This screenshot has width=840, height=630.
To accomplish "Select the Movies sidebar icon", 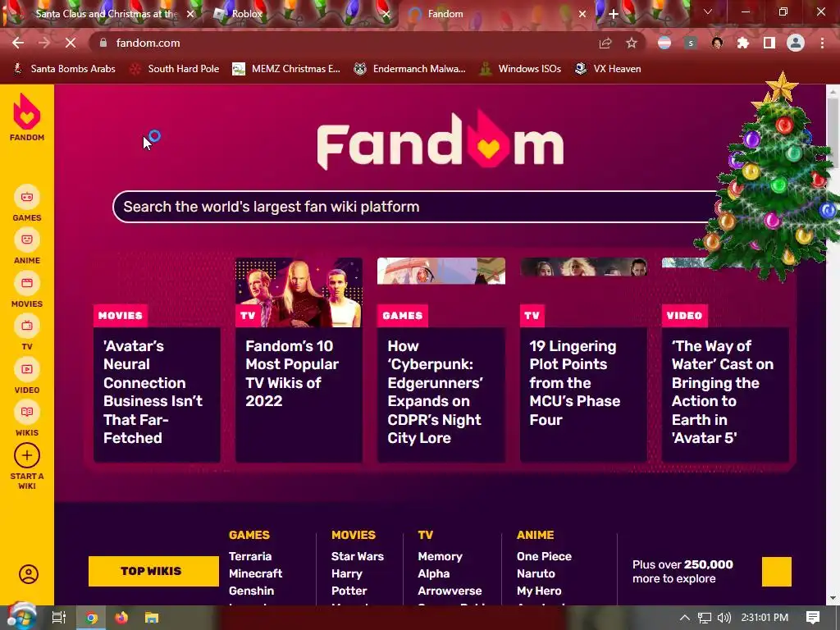I will point(27,283).
